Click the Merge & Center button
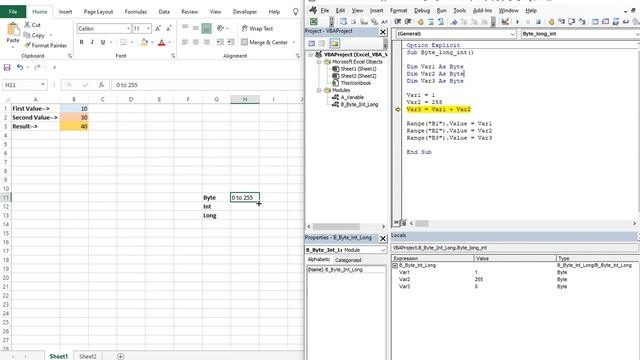Image resolution: width=640 pixels, height=360 pixels. [x=264, y=42]
